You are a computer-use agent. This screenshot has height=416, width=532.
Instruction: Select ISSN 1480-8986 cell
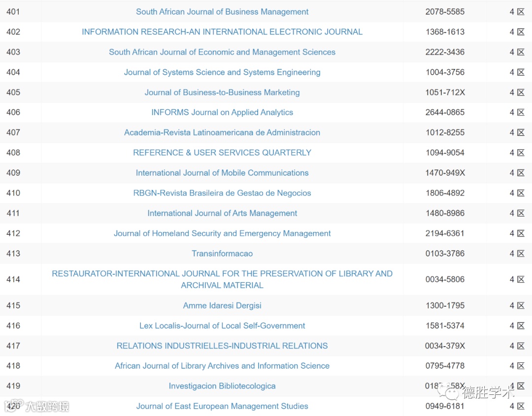point(445,213)
